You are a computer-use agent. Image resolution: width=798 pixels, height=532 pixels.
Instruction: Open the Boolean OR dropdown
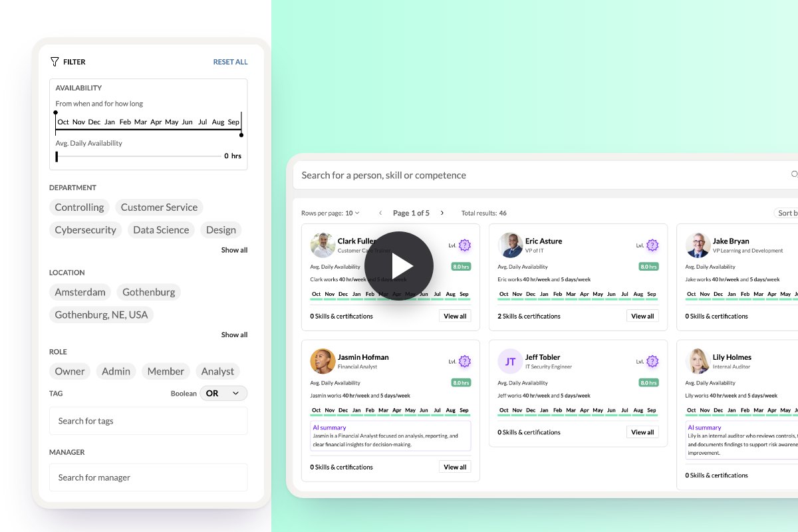pos(223,394)
